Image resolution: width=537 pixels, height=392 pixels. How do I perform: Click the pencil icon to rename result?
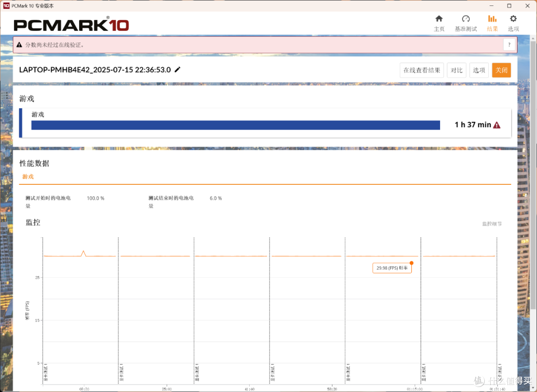(x=178, y=70)
